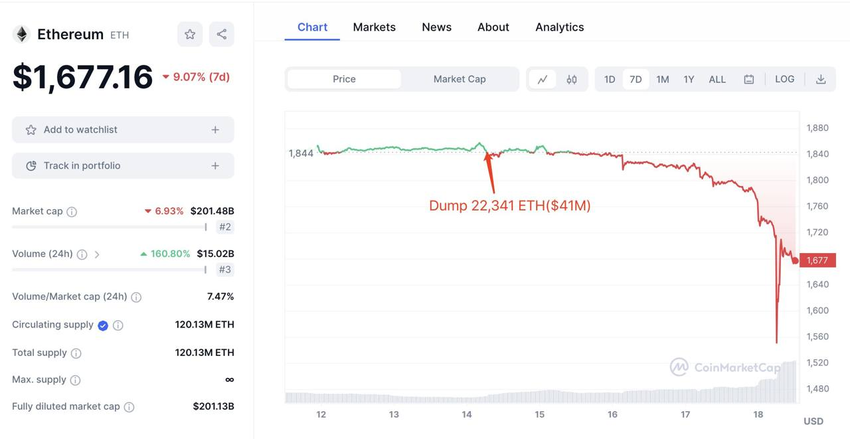The width and height of the screenshot is (850, 439).
Task: Click plus on Track in portfolio
Action: [x=215, y=166]
